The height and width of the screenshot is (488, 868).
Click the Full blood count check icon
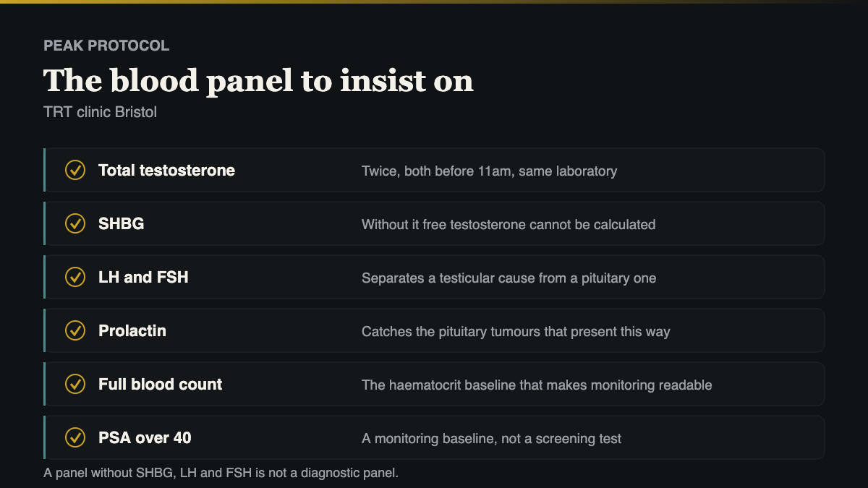pyautogui.click(x=75, y=384)
